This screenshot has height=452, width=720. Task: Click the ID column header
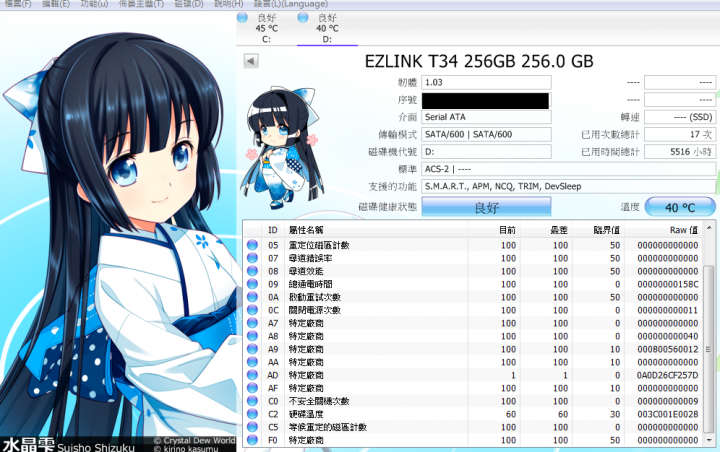tap(273, 230)
